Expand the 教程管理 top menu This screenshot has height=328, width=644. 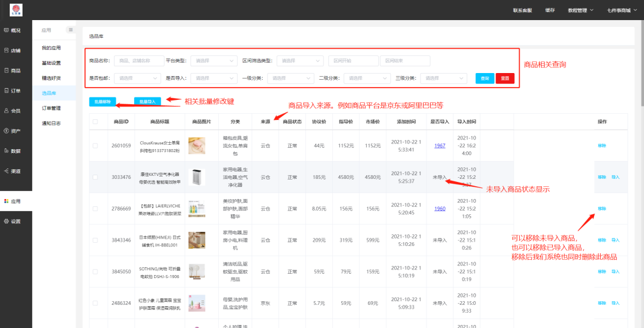click(581, 10)
